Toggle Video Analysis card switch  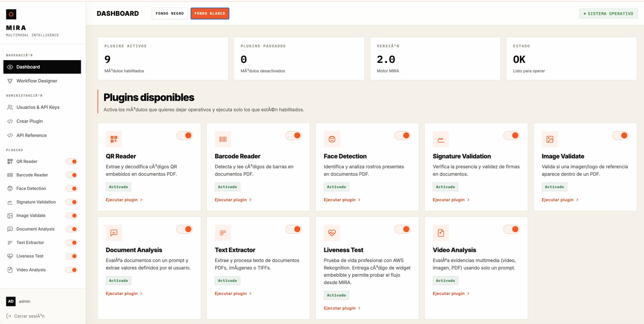pos(512,229)
